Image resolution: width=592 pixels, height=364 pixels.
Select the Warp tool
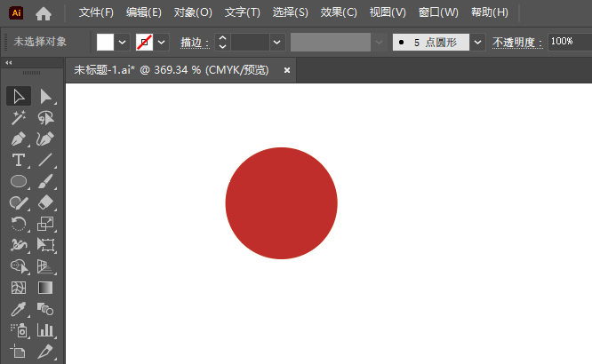point(19,245)
